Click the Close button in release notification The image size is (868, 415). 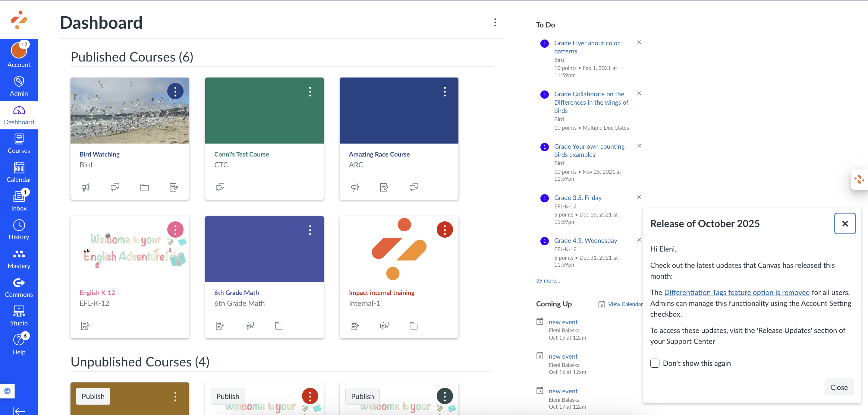[x=838, y=387]
